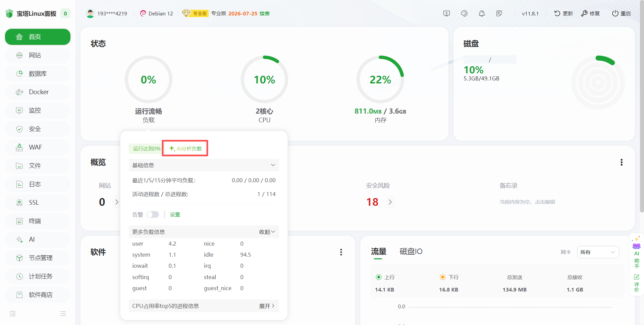Image resolution: width=644 pixels, height=325 pixels.
Task: Click the idle value 94.5
Action: coord(246,255)
